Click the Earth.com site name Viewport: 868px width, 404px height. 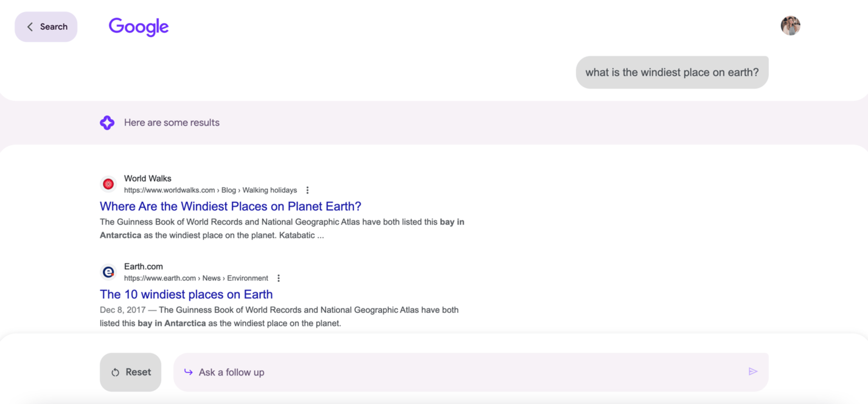(x=143, y=266)
